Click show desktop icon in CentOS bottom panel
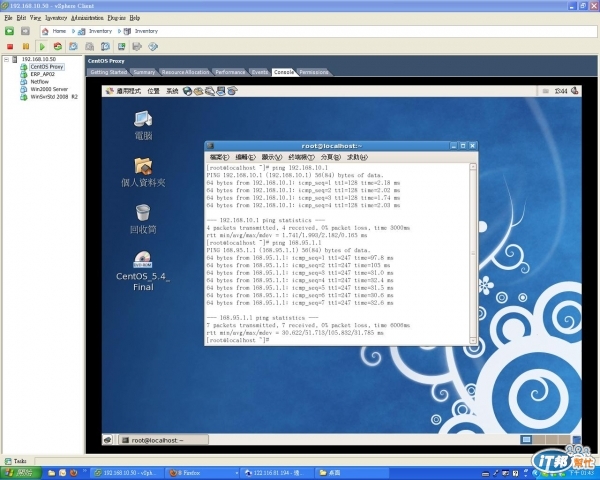The image size is (600, 480). click(x=108, y=440)
